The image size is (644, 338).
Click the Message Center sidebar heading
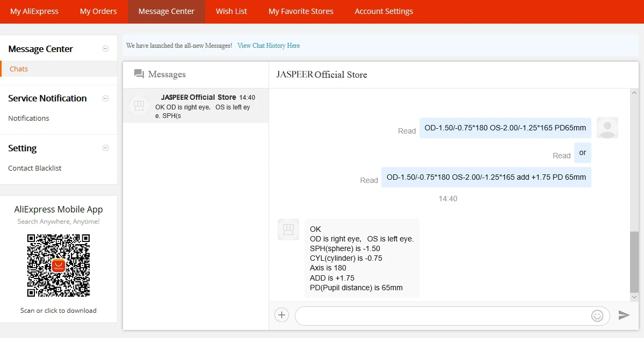coord(41,49)
